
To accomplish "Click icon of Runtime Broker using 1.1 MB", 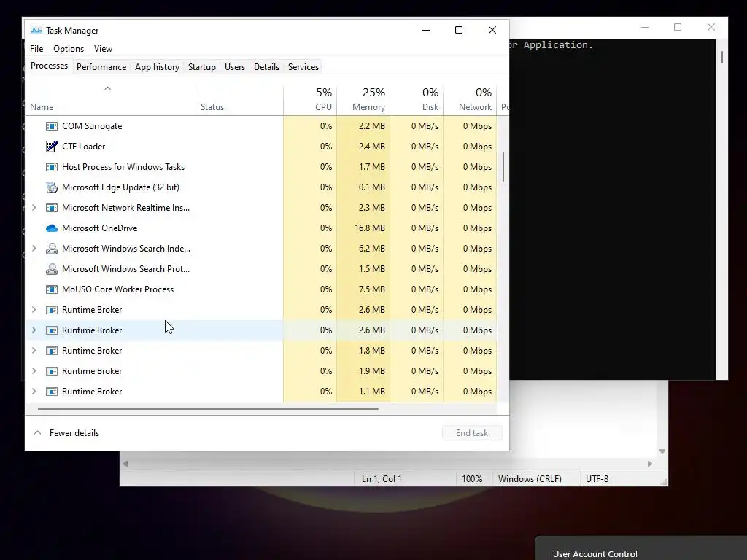I will (x=52, y=392).
